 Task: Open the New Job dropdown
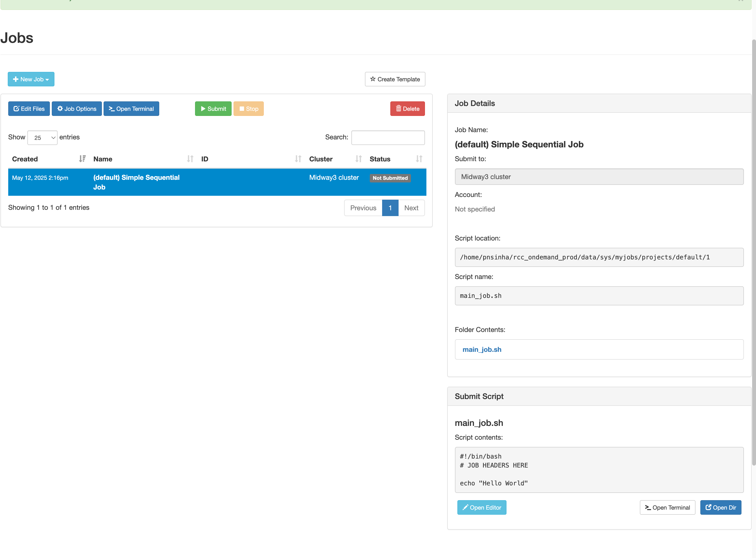31,79
